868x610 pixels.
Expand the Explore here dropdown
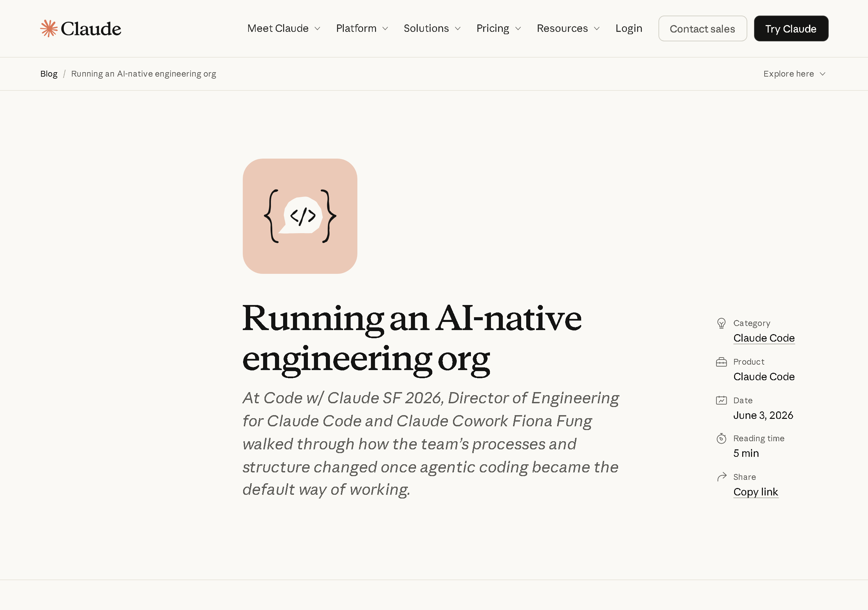click(x=794, y=74)
